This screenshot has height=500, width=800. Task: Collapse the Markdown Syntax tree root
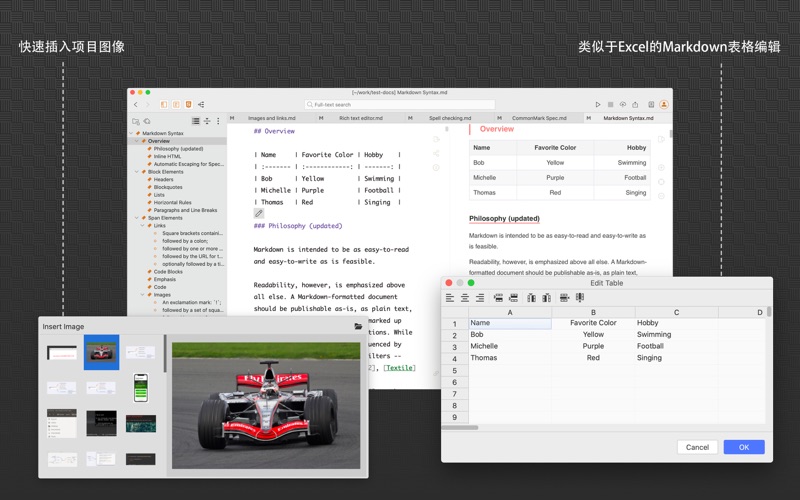tap(132, 133)
